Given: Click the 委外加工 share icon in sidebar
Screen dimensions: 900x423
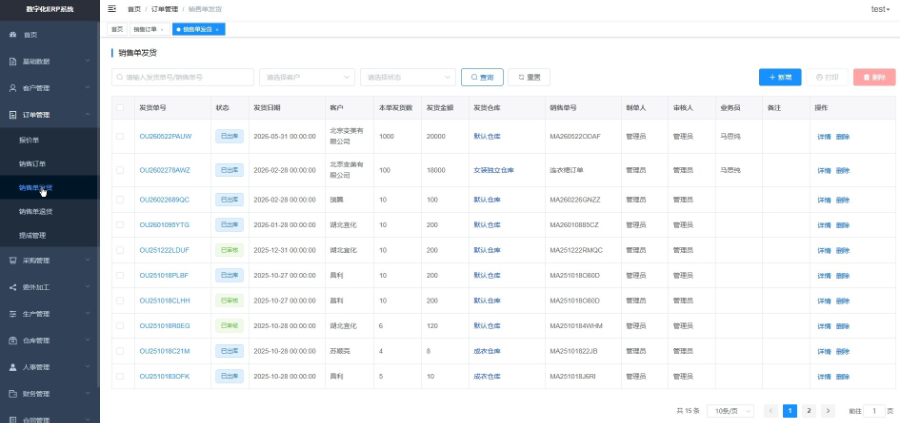Looking at the screenshot, I should click(13, 287).
